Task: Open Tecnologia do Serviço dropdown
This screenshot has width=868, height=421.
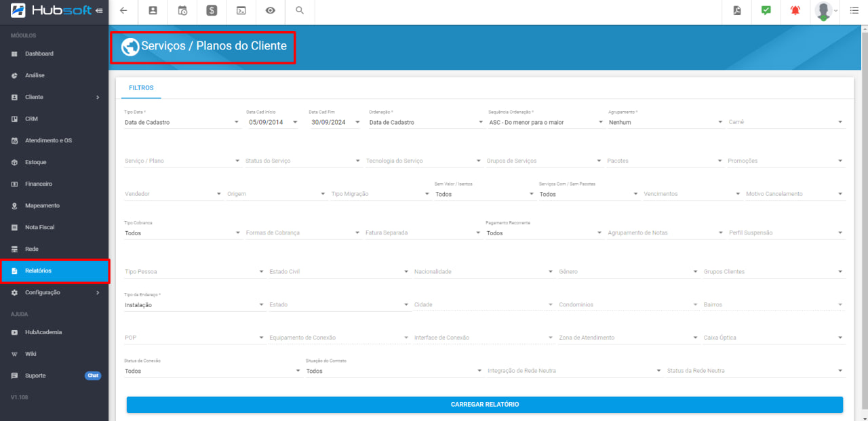Action: 424,161
